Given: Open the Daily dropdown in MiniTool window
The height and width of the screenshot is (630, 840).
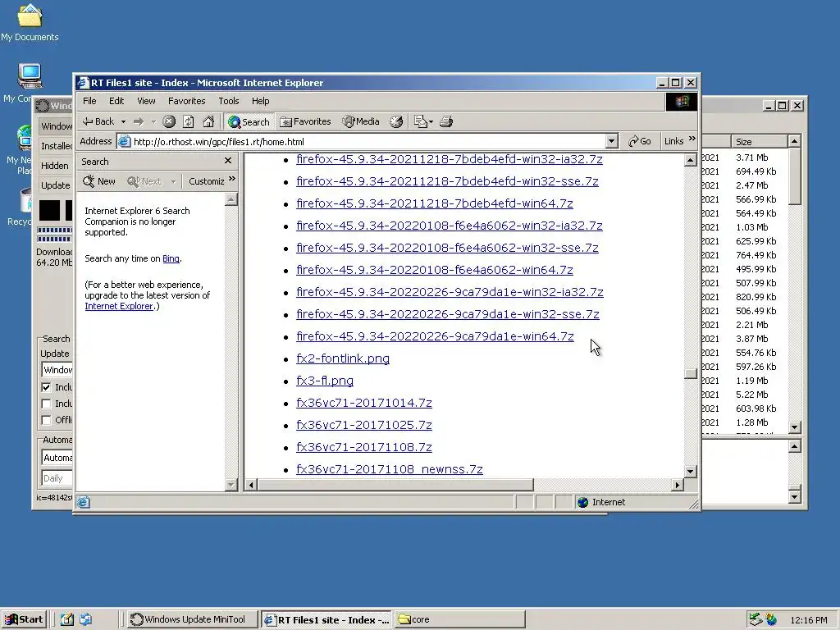Looking at the screenshot, I should [57, 478].
